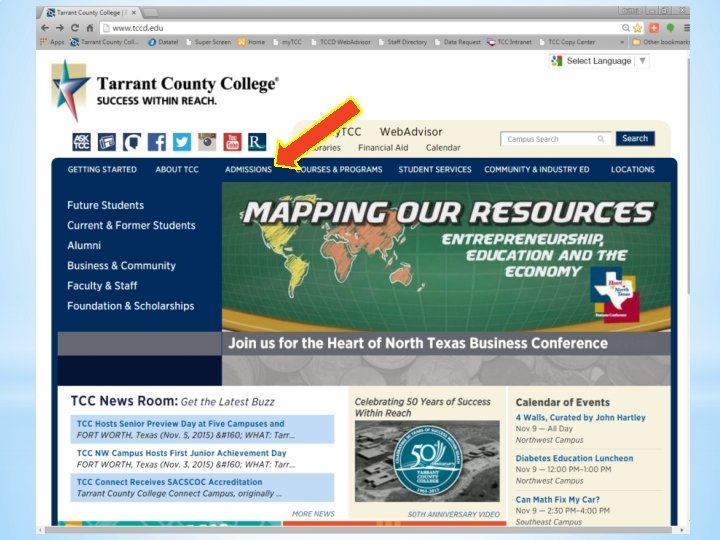Go to browser Home icon
Viewport: 720px width, 540px height.
90,28
